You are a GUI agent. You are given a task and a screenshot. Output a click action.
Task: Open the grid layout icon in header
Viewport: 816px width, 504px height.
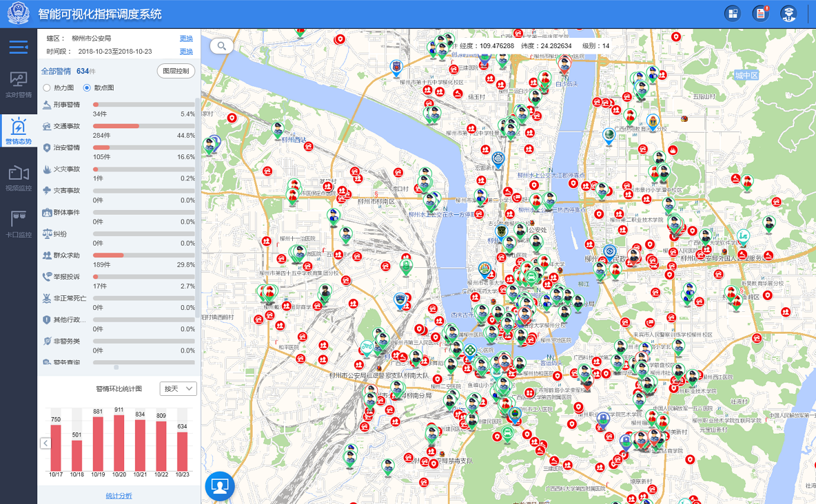point(733,13)
